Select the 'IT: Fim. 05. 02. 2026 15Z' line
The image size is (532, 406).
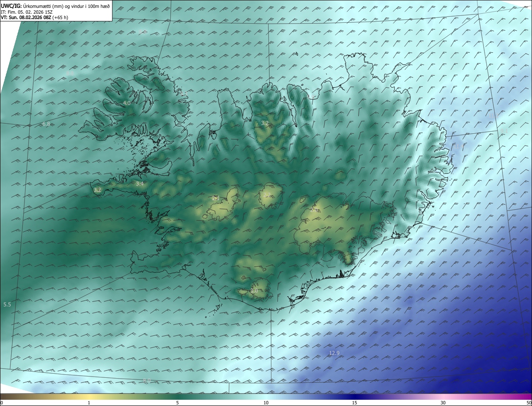tap(27, 12)
